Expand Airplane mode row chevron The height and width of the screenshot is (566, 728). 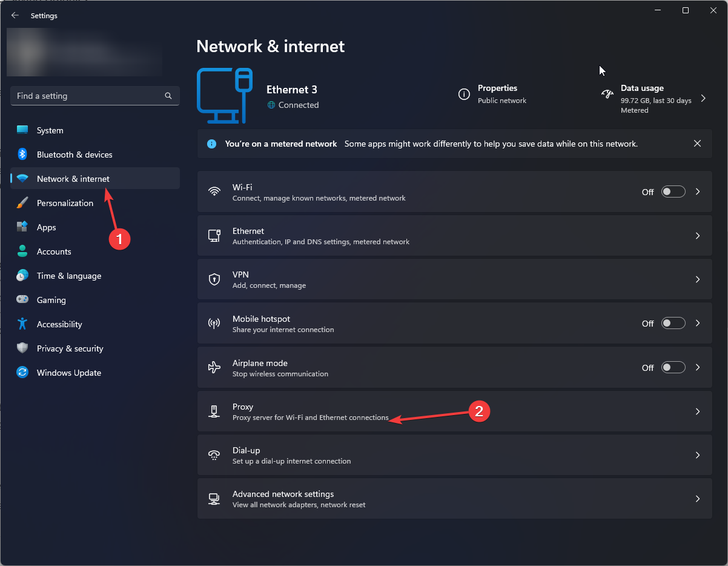click(698, 367)
